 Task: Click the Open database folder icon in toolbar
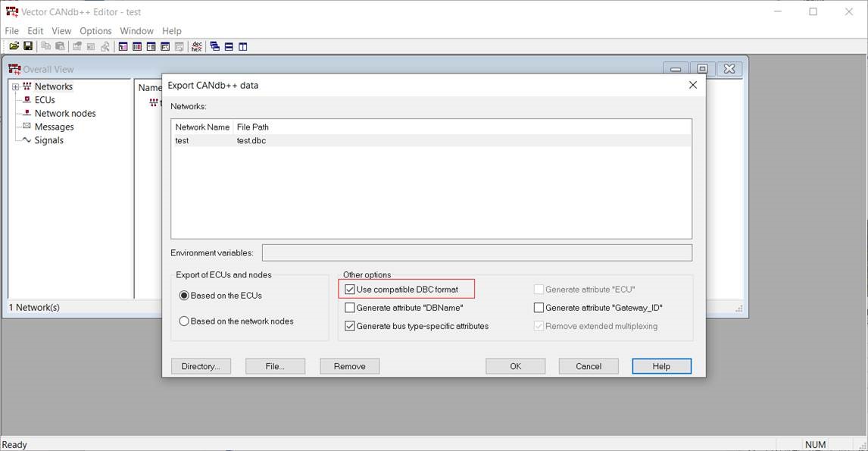(14, 46)
